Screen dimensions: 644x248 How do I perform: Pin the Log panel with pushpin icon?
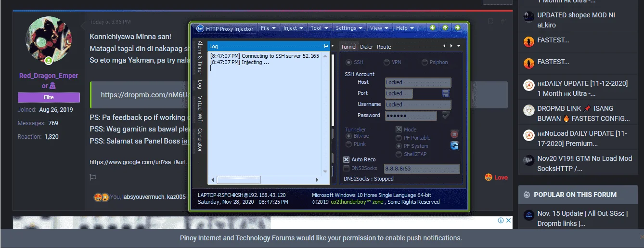coord(325,46)
